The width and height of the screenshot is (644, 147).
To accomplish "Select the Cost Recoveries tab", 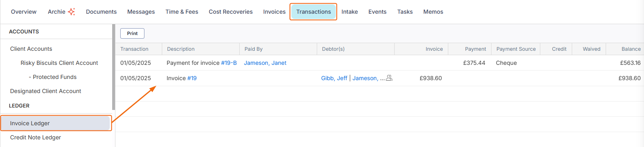I will point(231,12).
